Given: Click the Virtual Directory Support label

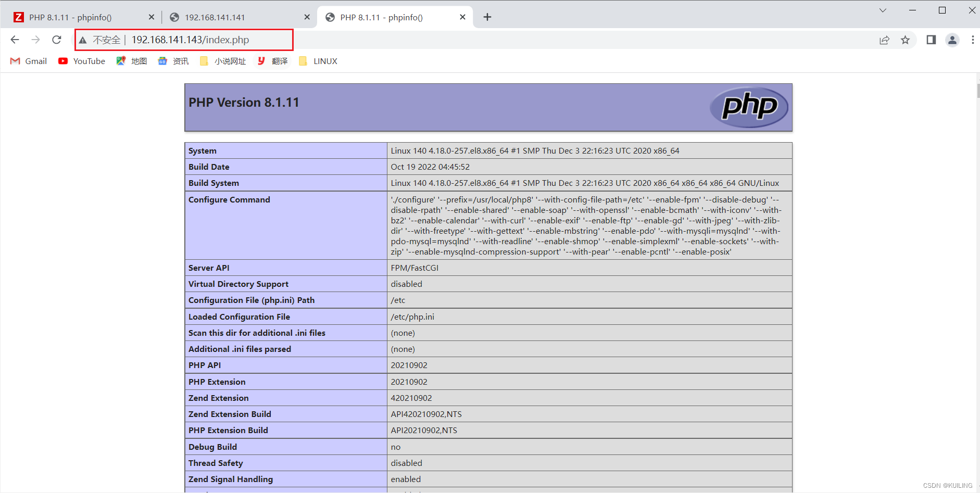Looking at the screenshot, I should pos(238,284).
